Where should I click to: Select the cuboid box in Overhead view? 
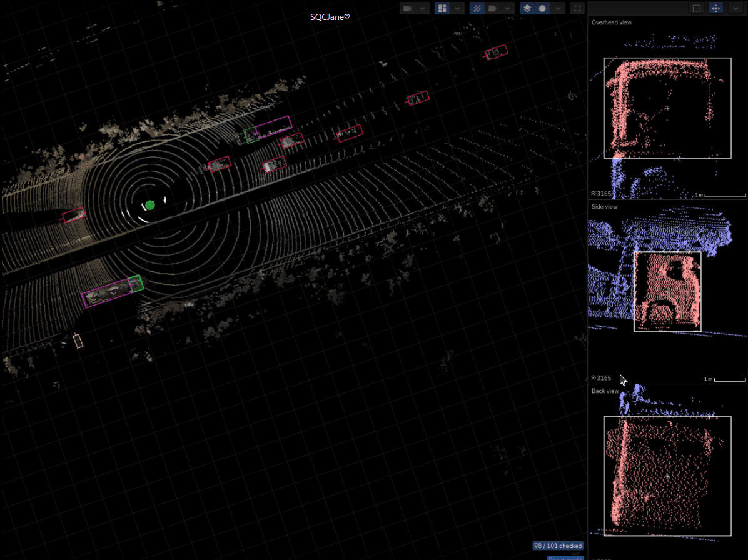(667, 108)
